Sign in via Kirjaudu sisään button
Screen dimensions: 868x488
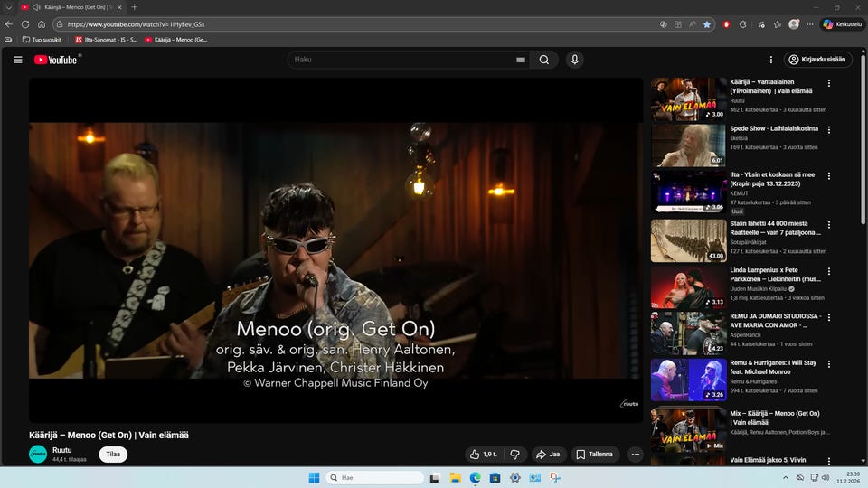(817, 60)
